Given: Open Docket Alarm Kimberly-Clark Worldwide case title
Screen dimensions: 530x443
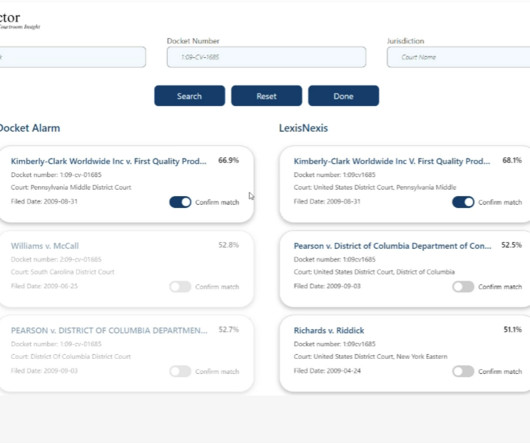Looking at the screenshot, I should [x=109, y=161].
